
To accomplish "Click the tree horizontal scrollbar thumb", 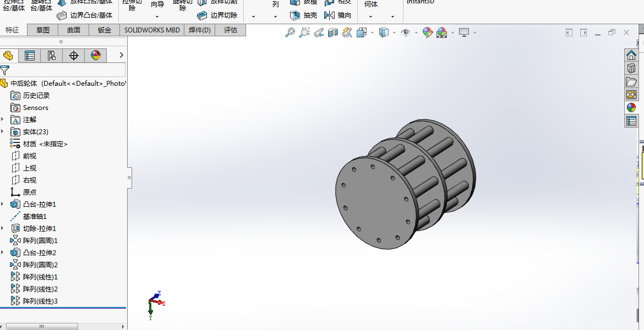I will pos(41,327).
